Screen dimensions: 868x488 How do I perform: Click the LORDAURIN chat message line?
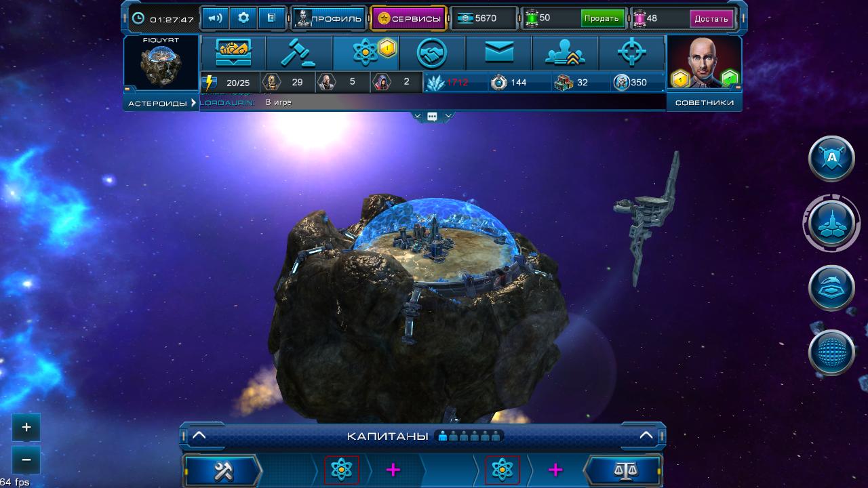pyautogui.click(x=432, y=102)
